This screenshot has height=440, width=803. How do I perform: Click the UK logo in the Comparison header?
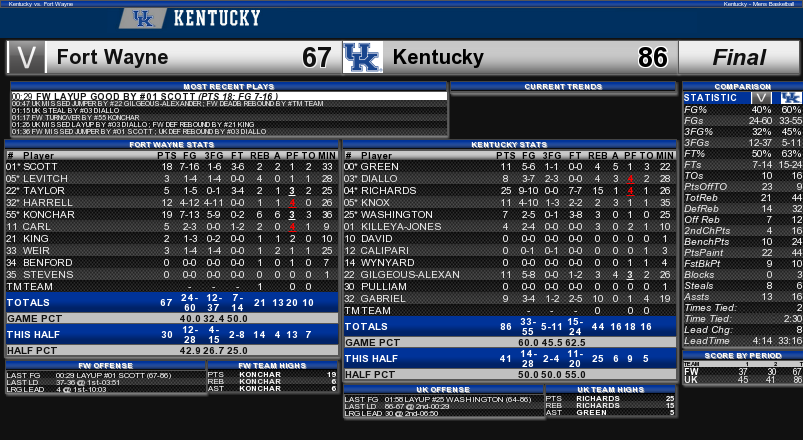tap(791, 98)
